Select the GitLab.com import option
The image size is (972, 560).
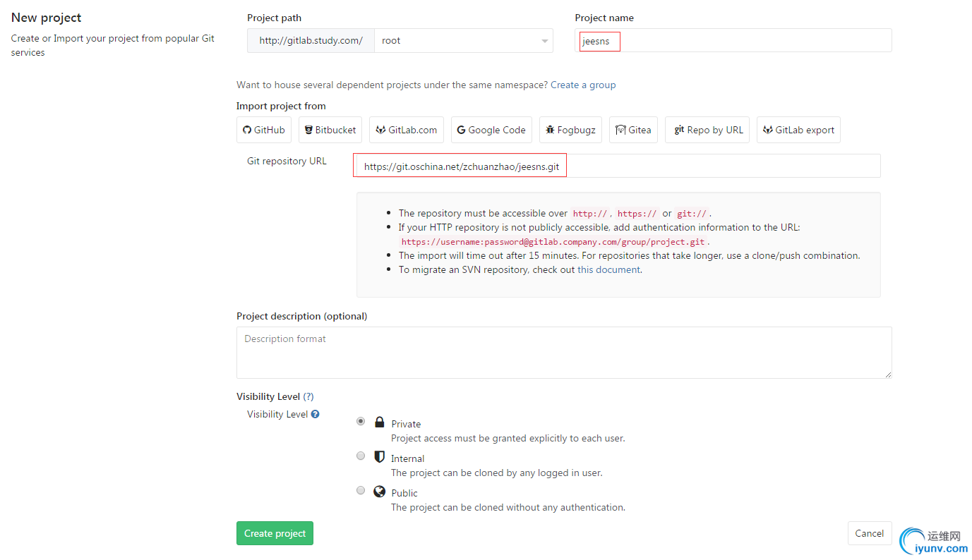click(x=407, y=130)
